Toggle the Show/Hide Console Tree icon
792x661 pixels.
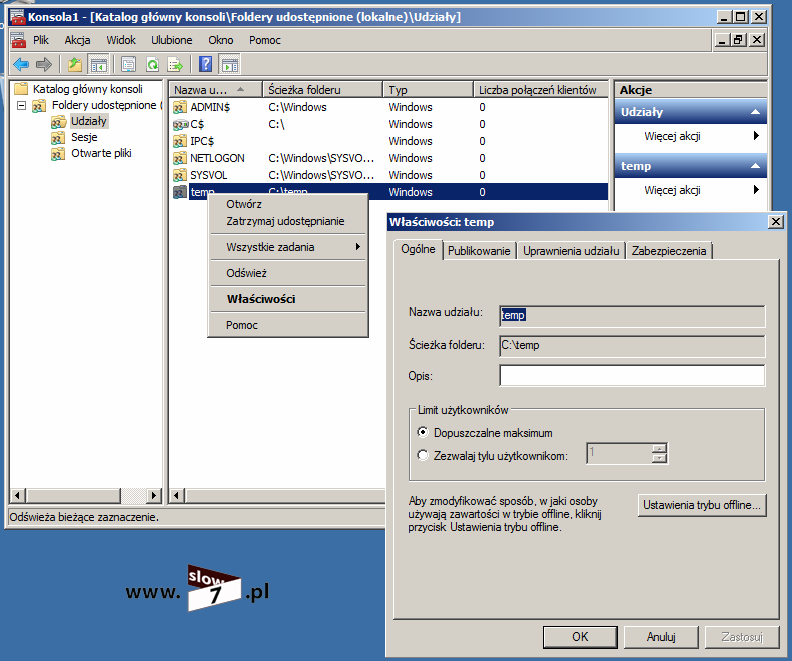(x=99, y=65)
